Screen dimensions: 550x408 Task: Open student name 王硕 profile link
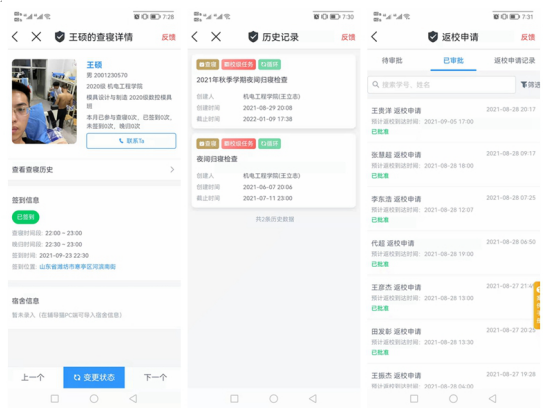click(x=94, y=65)
